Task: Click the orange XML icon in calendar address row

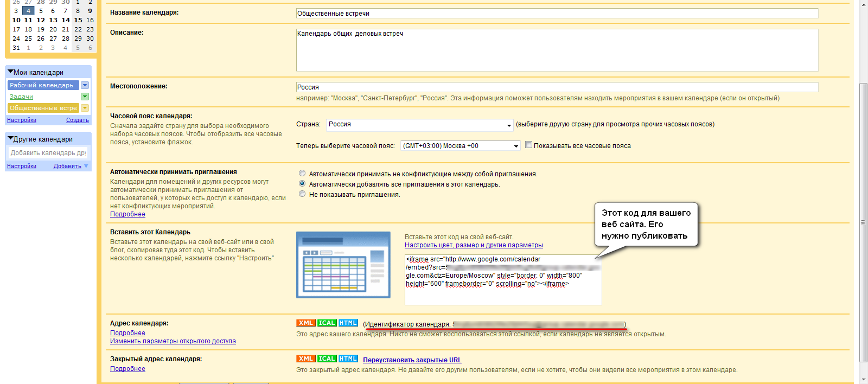Action: click(x=306, y=323)
